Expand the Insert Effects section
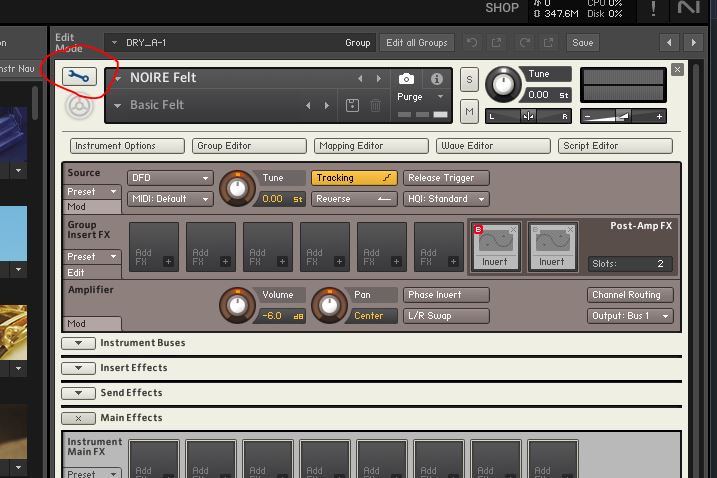717x478 pixels. point(77,368)
